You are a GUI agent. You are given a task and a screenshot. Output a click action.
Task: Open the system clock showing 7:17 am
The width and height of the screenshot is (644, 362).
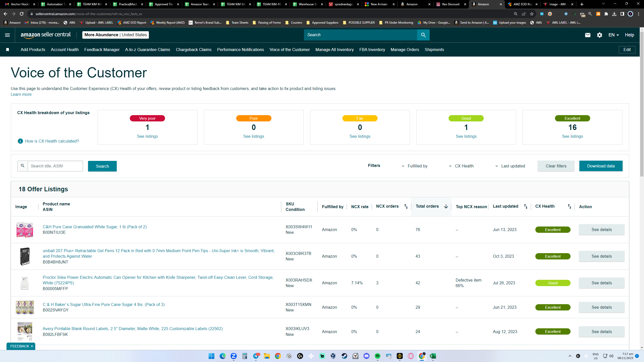[x=625, y=356]
